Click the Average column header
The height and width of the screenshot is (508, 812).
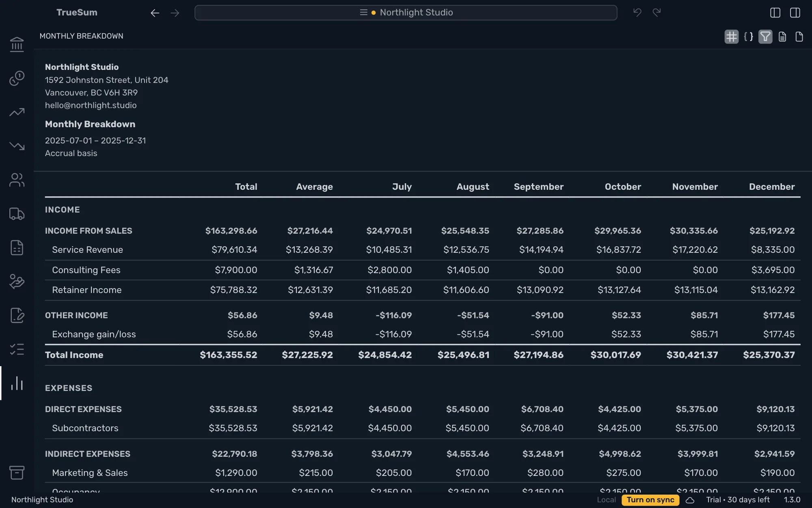point(314,187)
